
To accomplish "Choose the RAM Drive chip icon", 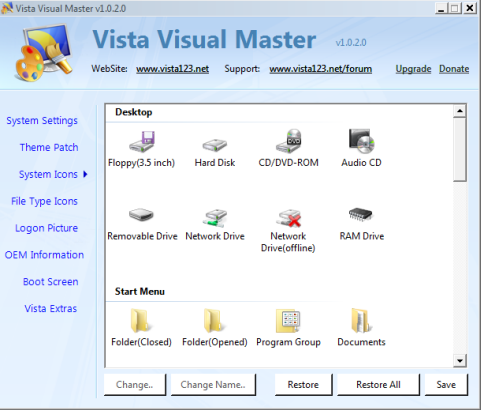I will pos(360,215).
